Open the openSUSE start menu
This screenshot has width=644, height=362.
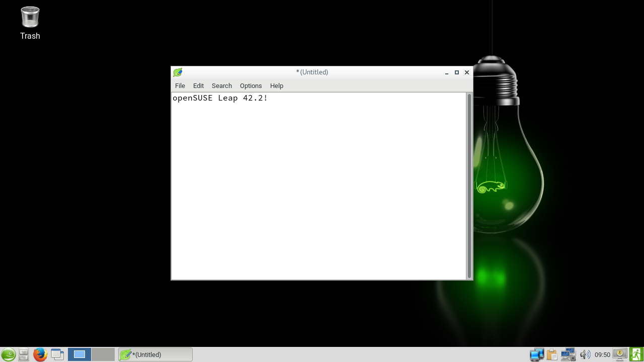[x=8, y=354]
